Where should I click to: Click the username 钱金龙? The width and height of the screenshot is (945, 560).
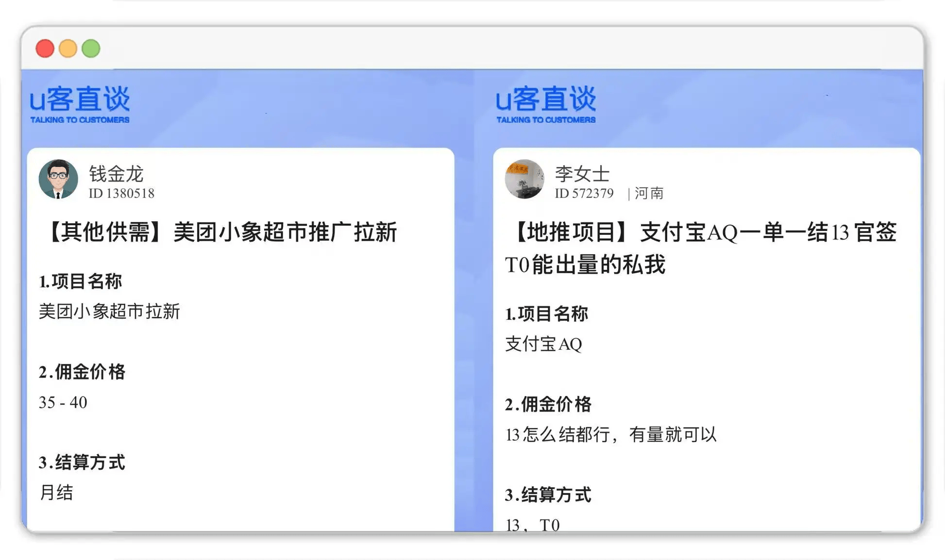pos(116,173)
